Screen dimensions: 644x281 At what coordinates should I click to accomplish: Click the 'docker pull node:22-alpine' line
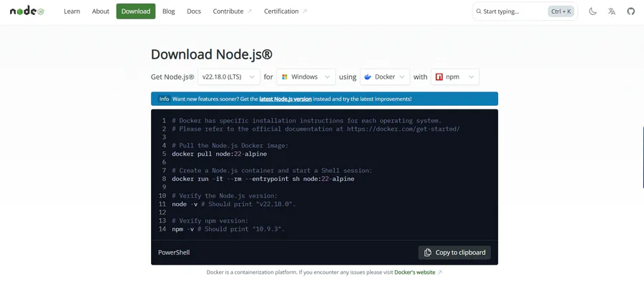coord(220,154)
